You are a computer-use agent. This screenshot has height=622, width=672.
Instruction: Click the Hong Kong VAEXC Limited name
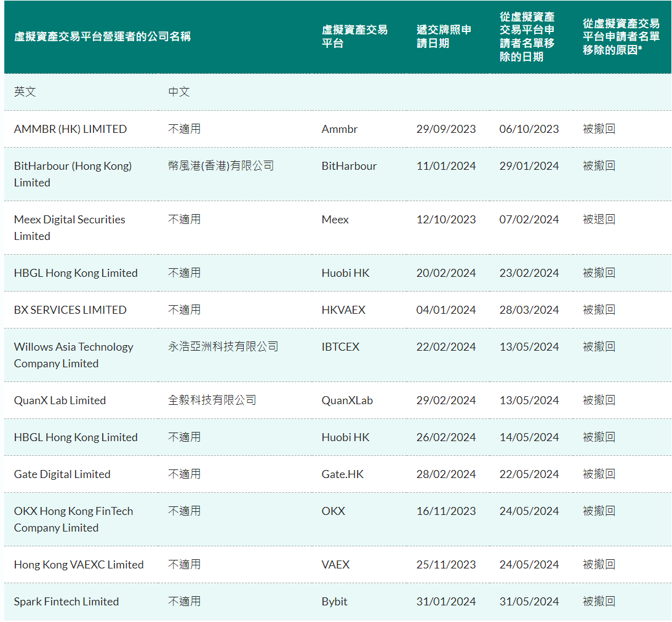[79, 565]
